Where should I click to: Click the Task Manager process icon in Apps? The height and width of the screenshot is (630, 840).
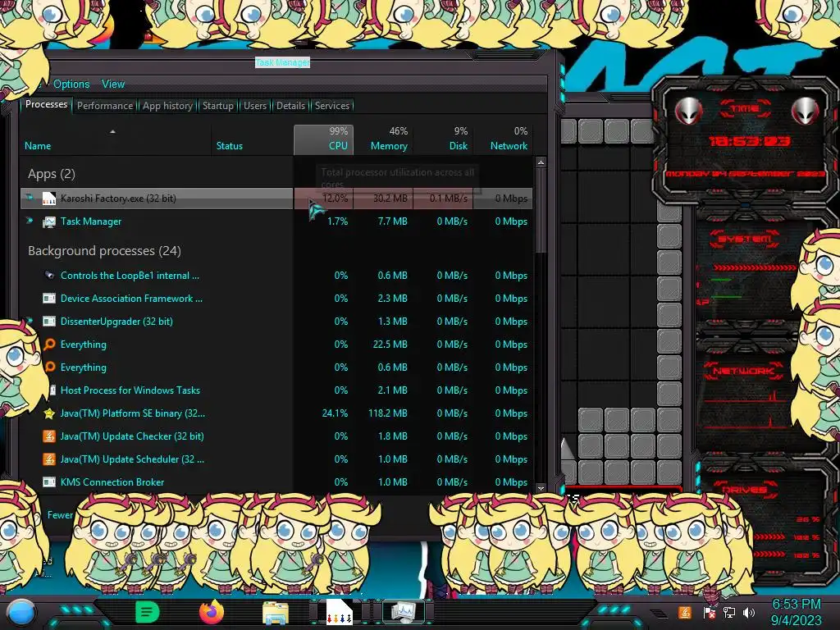tap(48, 221)
